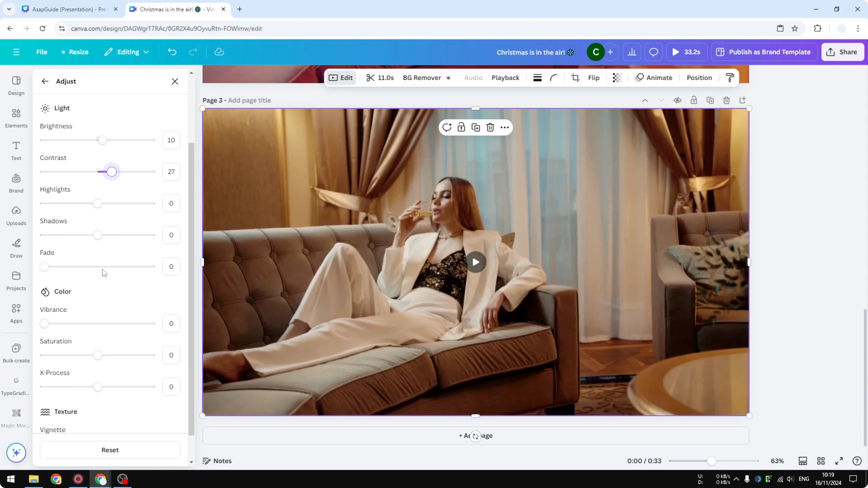Lock the selected video element
Image resolution: width=868 pixels, height=488 pixels.
[461, 127]
